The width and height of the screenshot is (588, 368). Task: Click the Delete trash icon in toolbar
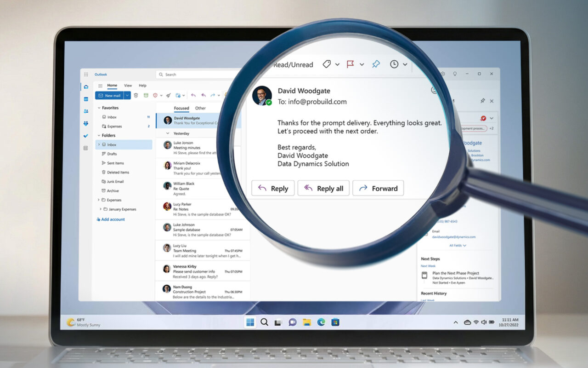pos(136,95)
